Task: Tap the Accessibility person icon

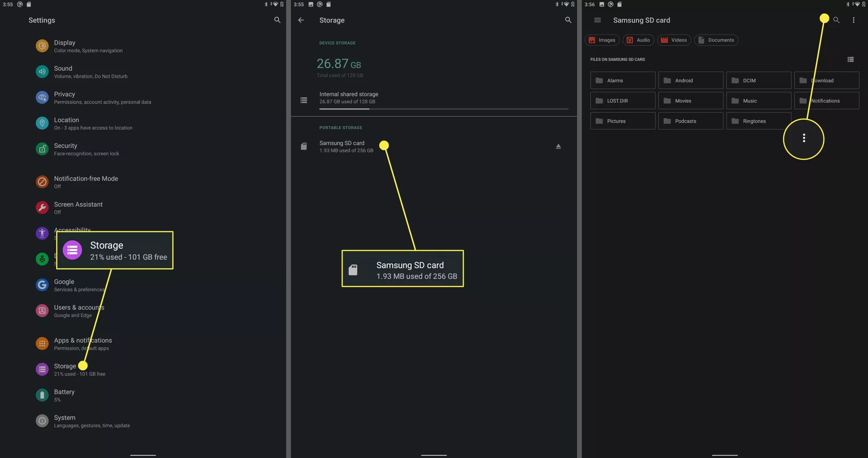Action: 42,234
